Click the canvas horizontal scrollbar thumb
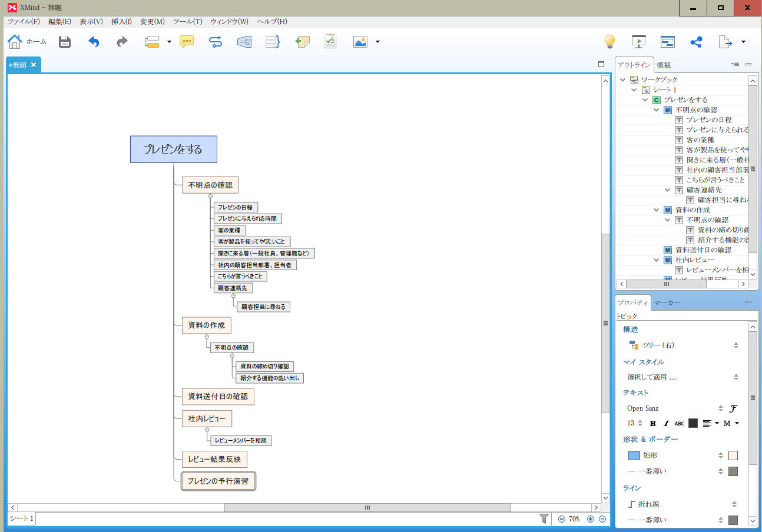762x532 pixels. pos(367,507)
